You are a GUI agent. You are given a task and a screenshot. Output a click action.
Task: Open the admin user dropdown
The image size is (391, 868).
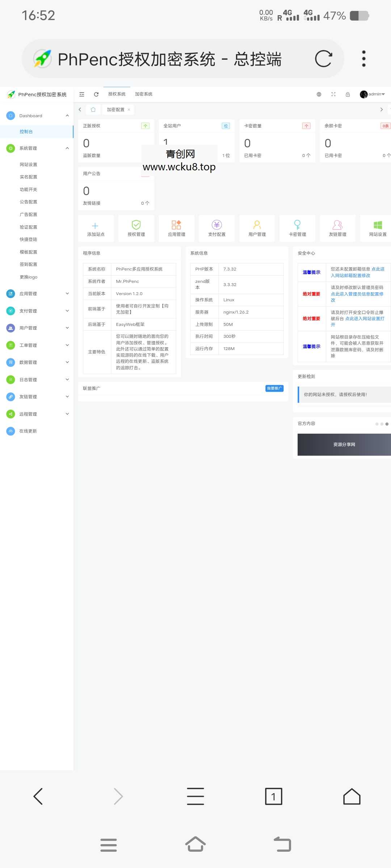click(373, 94)
